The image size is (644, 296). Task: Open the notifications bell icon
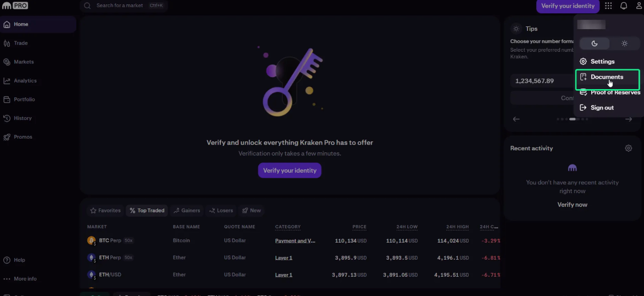click(x=624, y=6)
